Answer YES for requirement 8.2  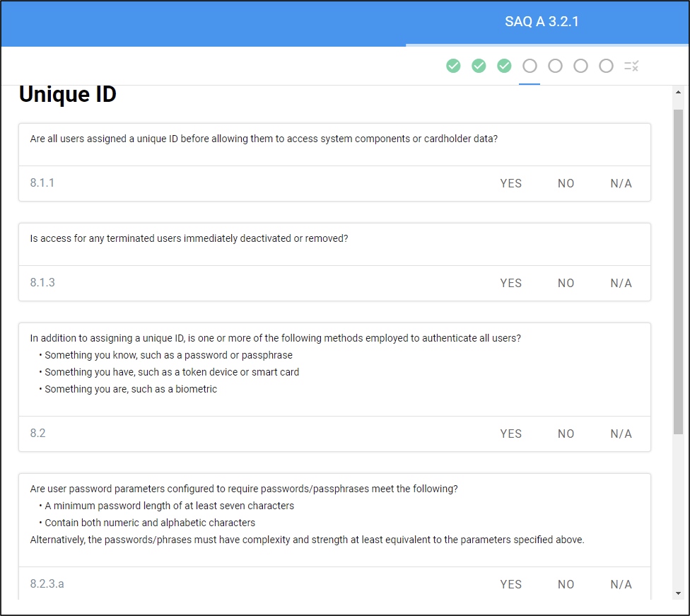click(510, 434)
